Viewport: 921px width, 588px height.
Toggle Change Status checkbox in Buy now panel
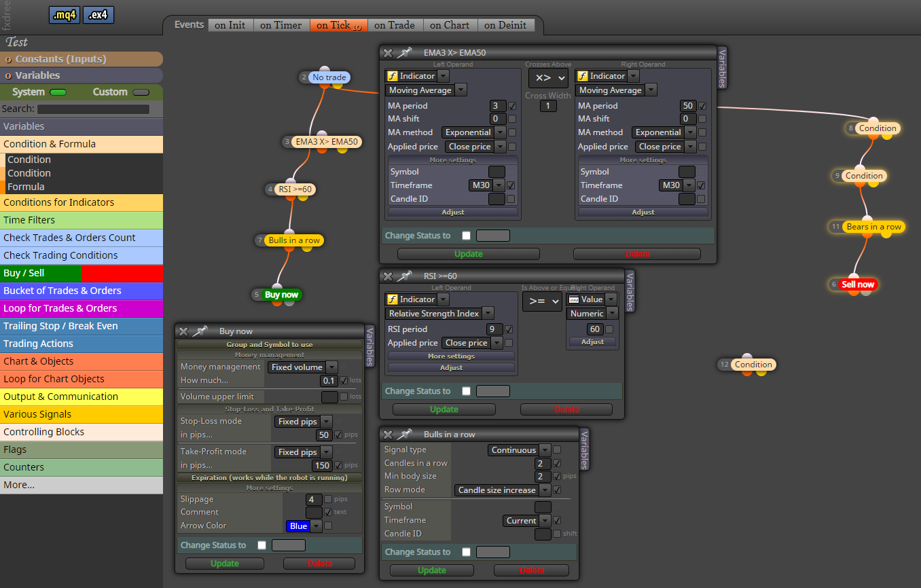pos(261,545)
